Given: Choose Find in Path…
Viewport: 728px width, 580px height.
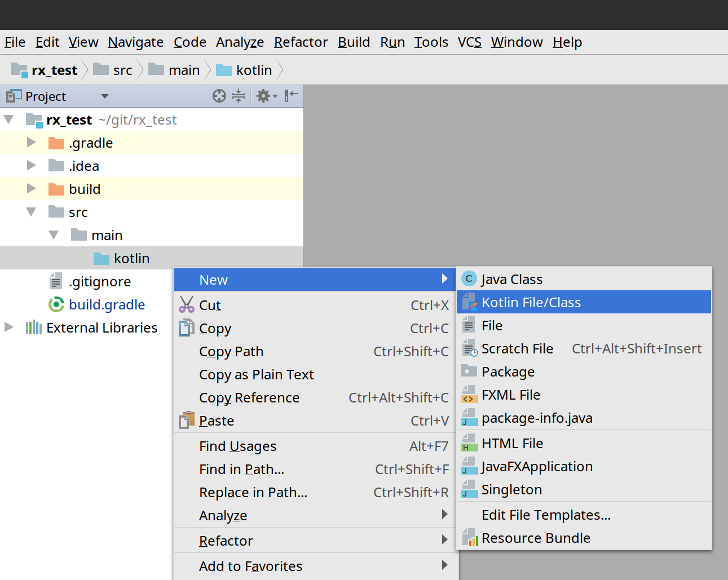Looking at the screenshot, I should coord(315,469).
